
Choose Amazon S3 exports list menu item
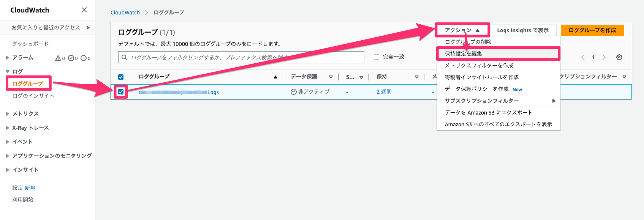[x=498, y=124]
